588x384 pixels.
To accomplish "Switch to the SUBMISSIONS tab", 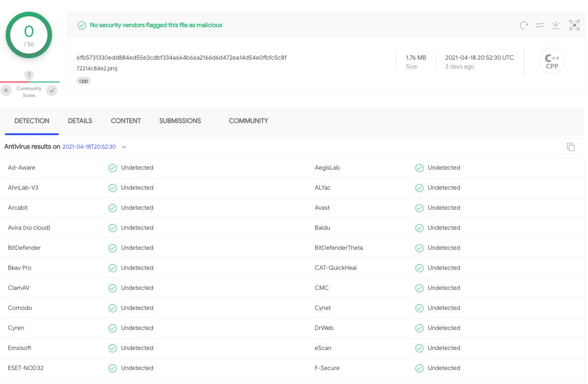I will pos(180,121).
